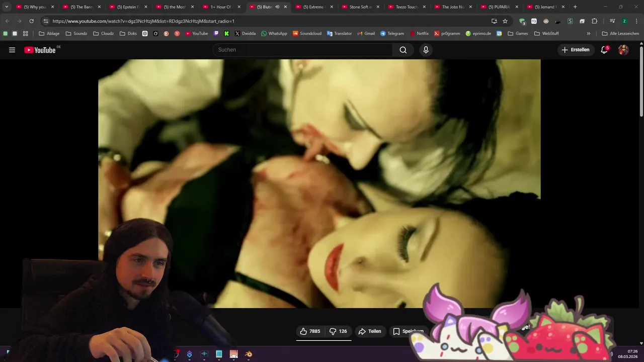Open a new browser tab
The height and width of the screenshot is (362, 644).
point(575,7)
